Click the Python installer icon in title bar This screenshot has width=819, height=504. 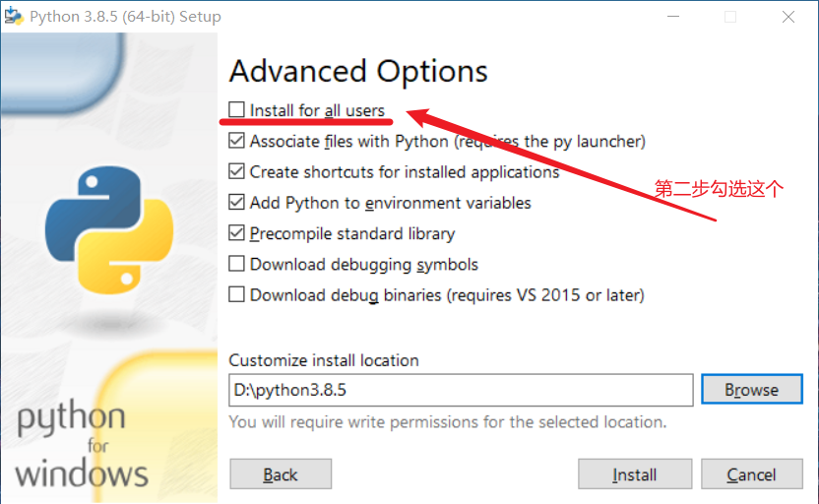tap(14, 16)
